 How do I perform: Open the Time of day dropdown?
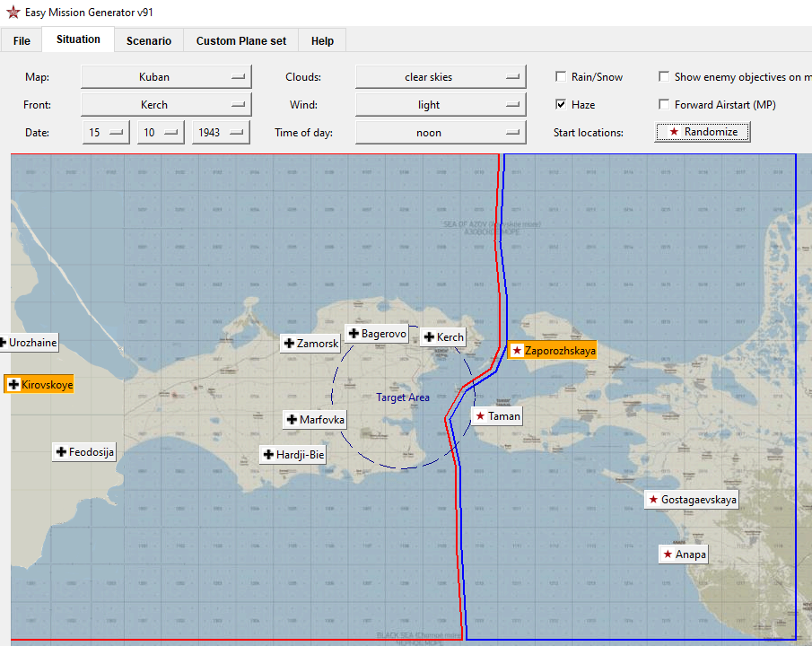(440, 133)
